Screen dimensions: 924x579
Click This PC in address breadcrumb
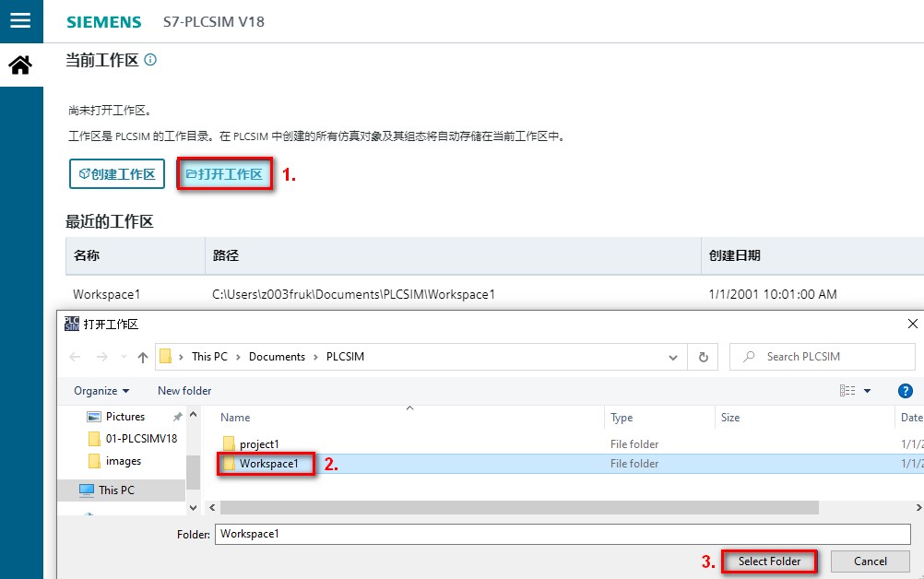[x=209, y=357]
